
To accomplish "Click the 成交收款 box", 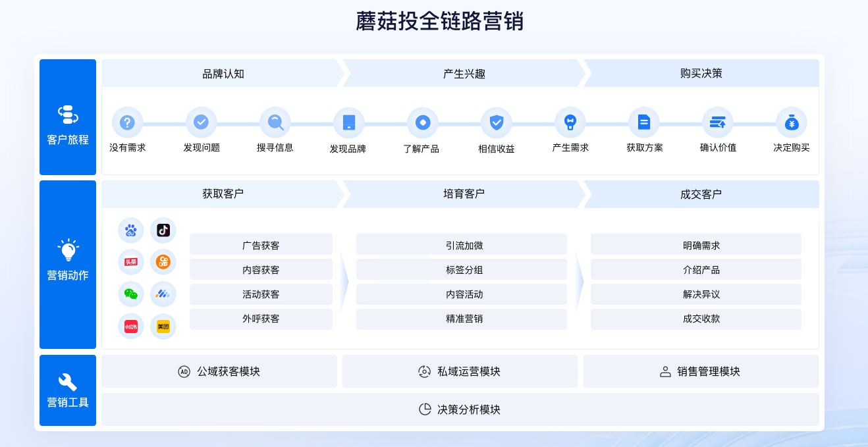I will [x=696, y=319].
